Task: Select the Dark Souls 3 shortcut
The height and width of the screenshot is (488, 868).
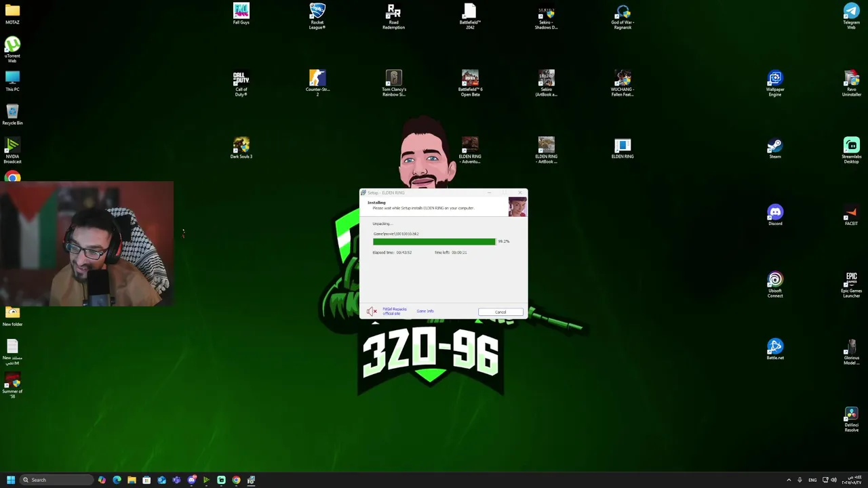Action: 241,148
